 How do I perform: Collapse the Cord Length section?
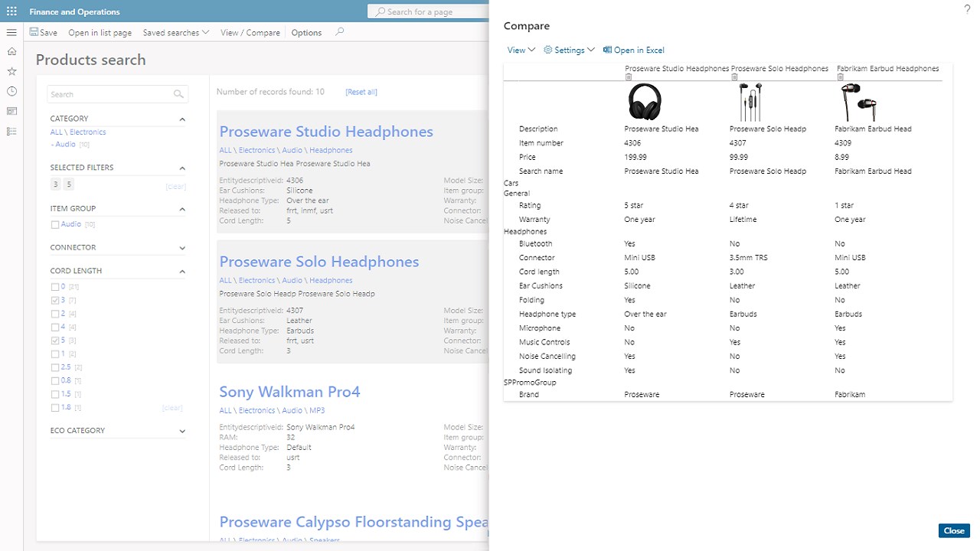pyautogui.click(x=182, y=272)
